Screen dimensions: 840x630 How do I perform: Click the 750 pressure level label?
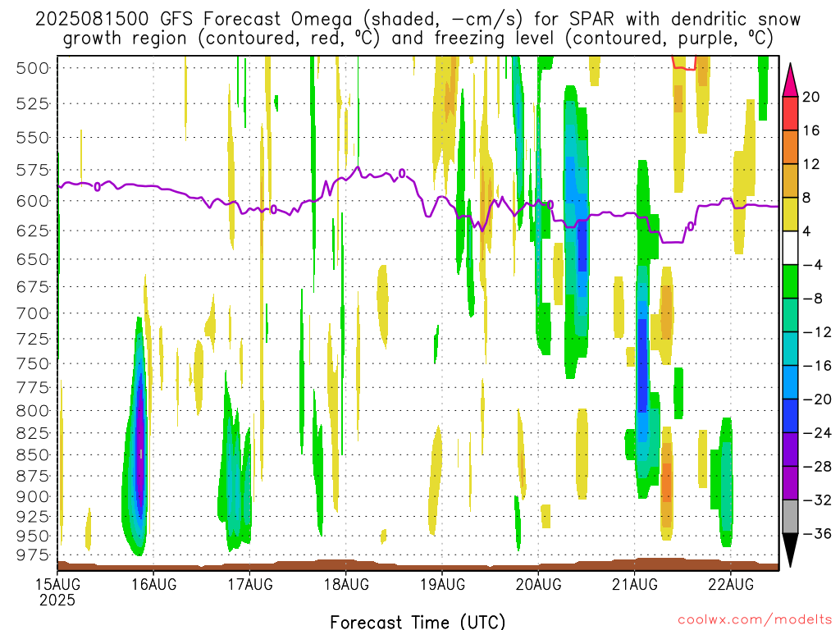coord(32,363)
